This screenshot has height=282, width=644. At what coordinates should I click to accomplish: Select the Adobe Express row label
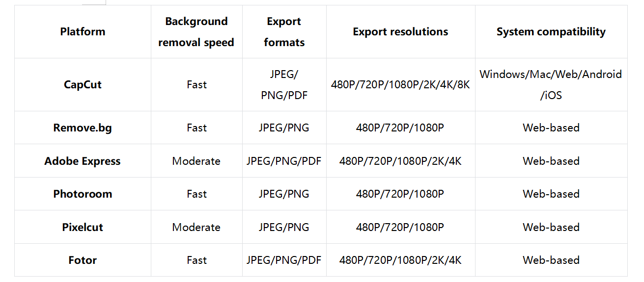click(x=83, y=161)
